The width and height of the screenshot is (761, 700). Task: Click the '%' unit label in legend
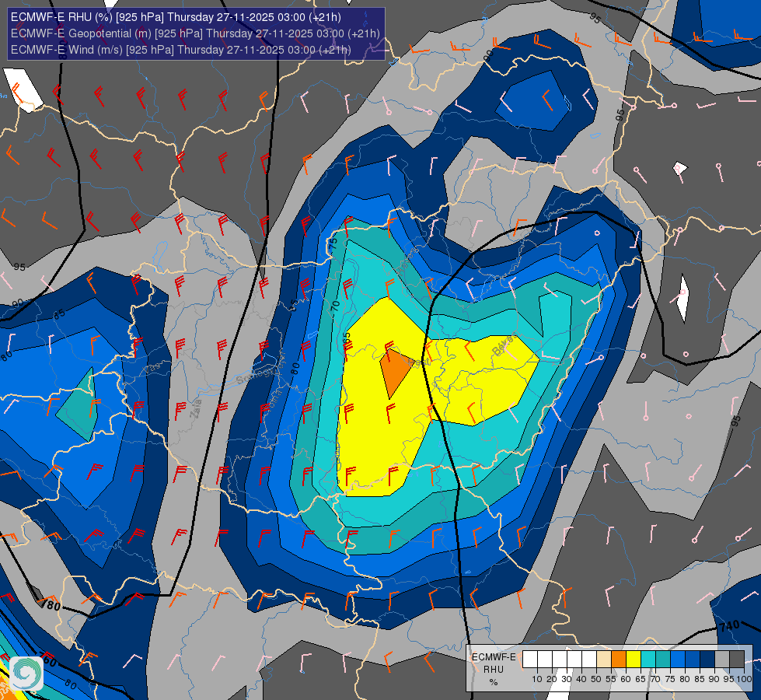[x=494, y=682]
